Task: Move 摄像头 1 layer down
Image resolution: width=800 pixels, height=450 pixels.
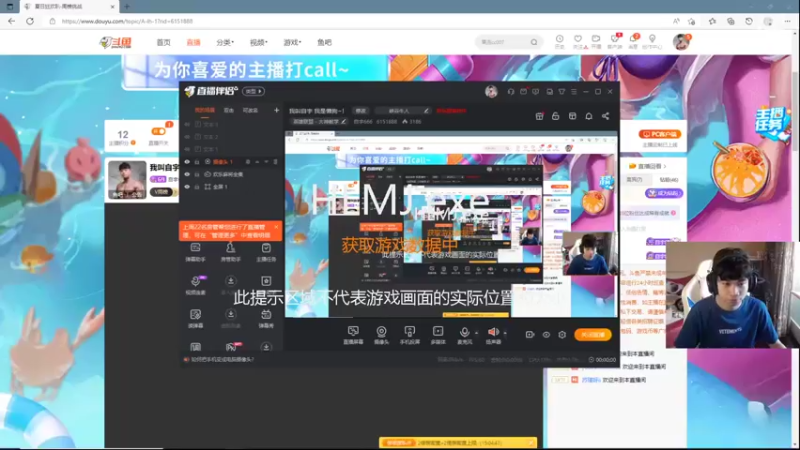Action: pos(266,162)
